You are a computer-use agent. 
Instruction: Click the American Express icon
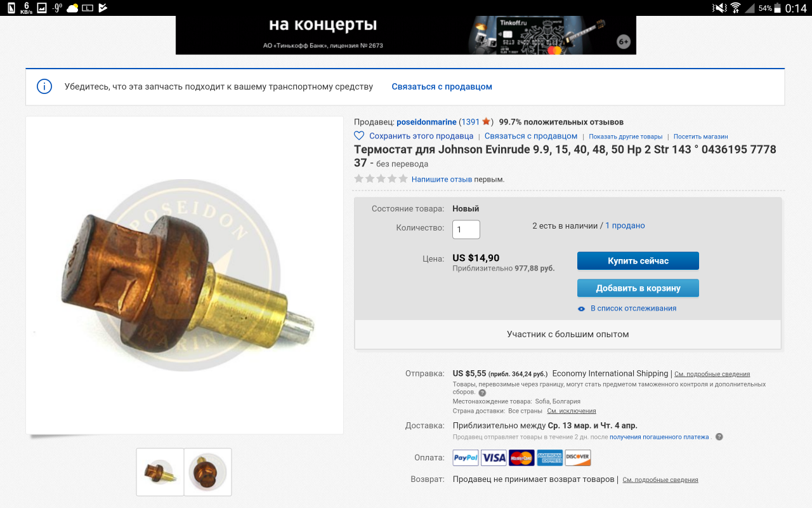549,457
